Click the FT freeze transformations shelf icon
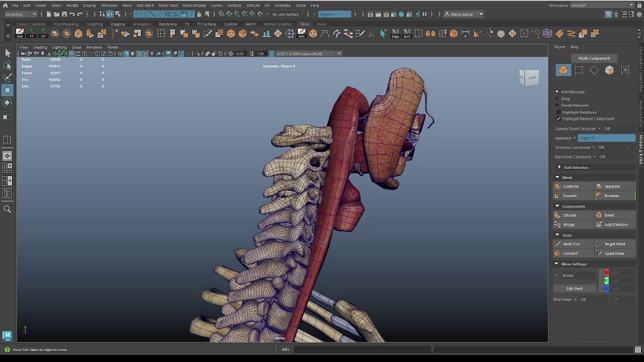 pyautogui.click(x=32, y=34)
